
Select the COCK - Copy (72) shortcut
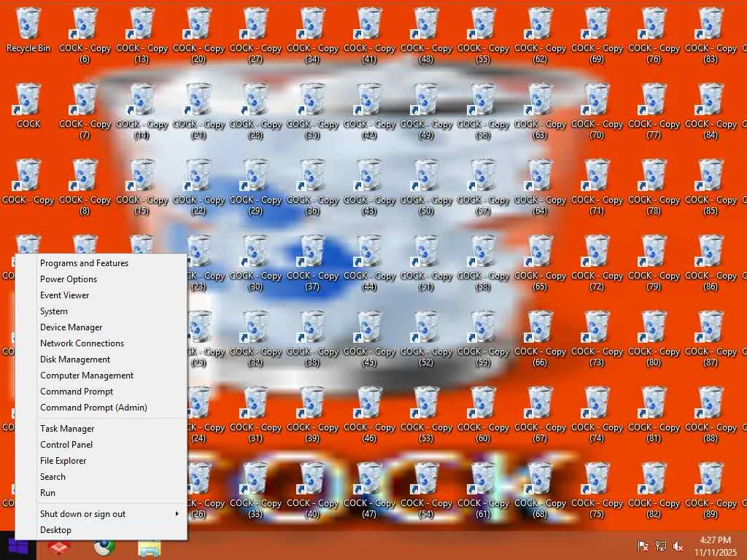pyautogui.click(x=597, y=262)
